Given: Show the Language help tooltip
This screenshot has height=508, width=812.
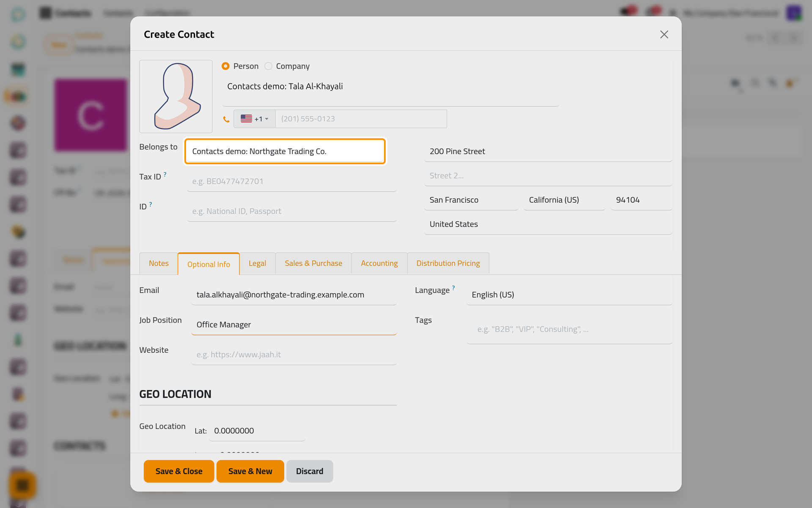Looking at the screenshot, I should click(x=453, y=288).
